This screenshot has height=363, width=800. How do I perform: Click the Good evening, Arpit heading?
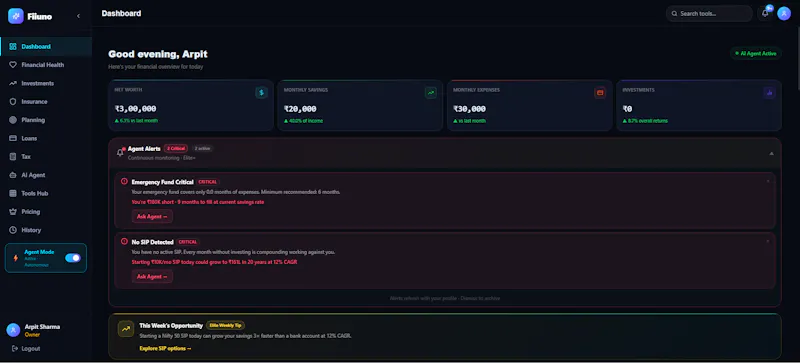pos(158,54)
